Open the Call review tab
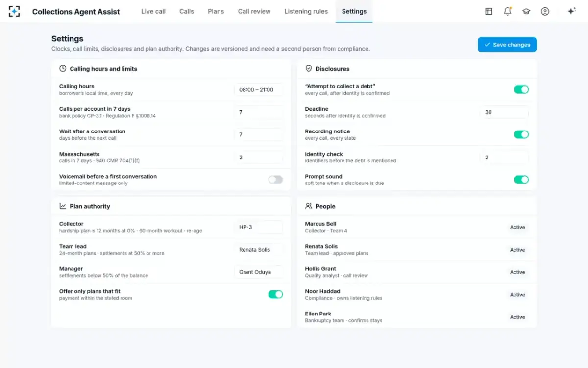Image resolution: width=588 pixels, height=368 pixels. (x=254, y=11)
